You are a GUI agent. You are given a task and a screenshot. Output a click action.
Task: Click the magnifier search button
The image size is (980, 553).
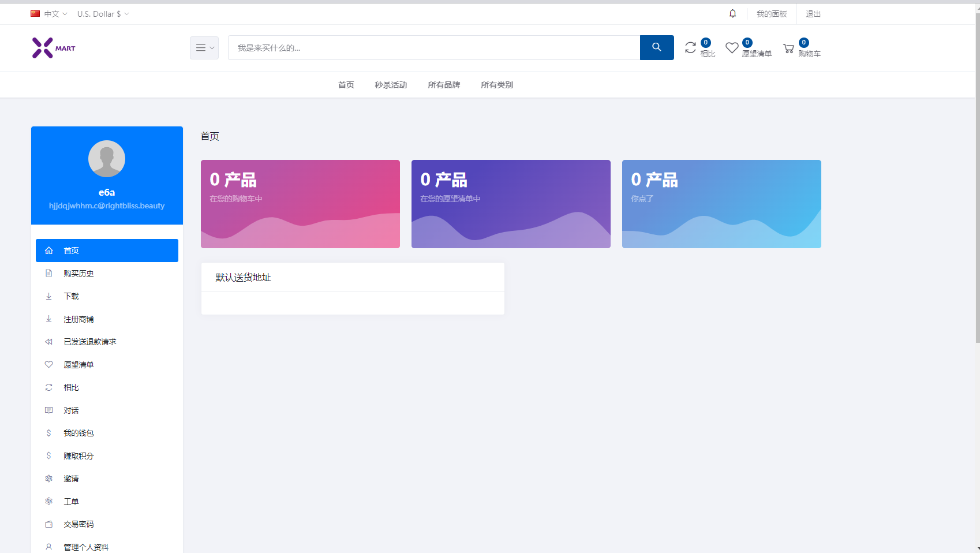click(x=656, y=47)
